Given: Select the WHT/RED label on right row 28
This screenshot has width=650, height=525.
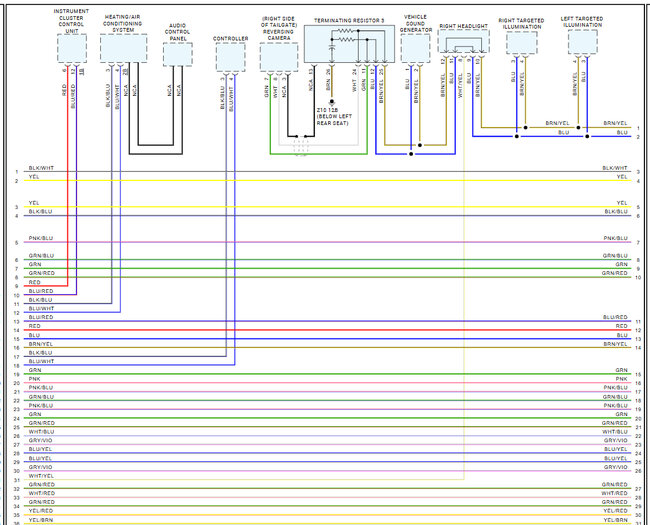Looking at the screenshot, I should [614, 493].
